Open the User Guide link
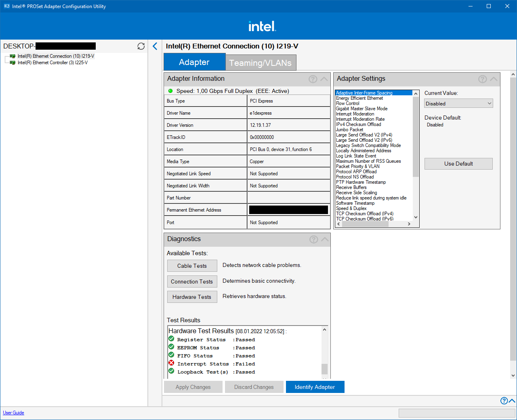The height and width of the screenshot is (420, 517). point(13,413)
